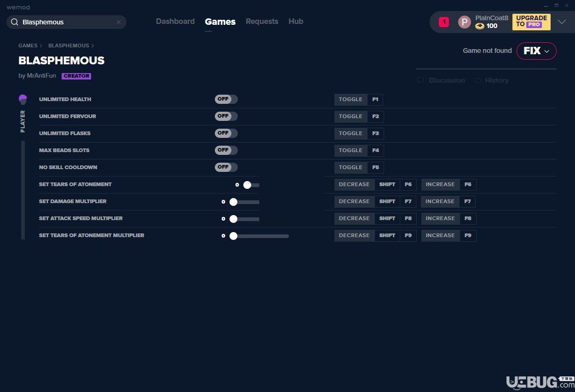Click INCREASE for Set Damage Multiplier
The image size is (575, 392).
[440, 201]
